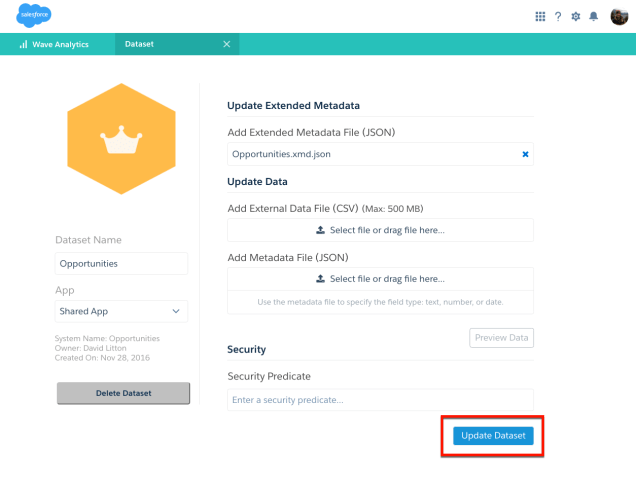View notifications bell icon
This screenshot has height=479, width=636.
point(593,16)
